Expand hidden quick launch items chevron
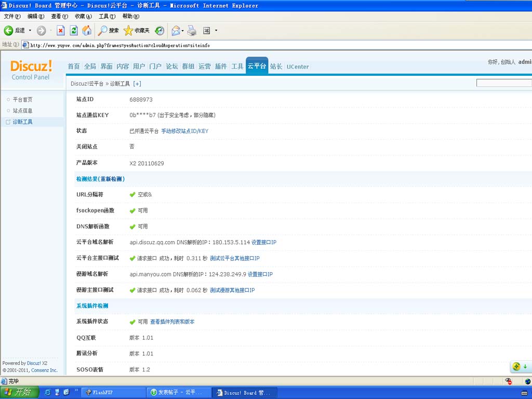Screen dimensions: 532x399 (x=76, y=391)
